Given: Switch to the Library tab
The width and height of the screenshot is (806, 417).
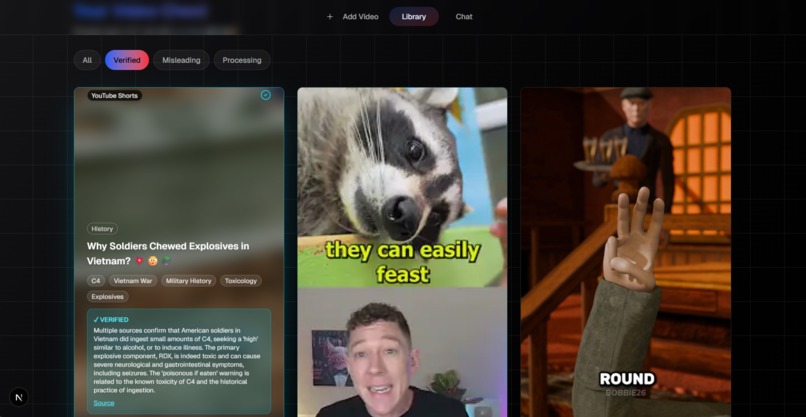Looking at the screenshot, I should tap(414, 16).
